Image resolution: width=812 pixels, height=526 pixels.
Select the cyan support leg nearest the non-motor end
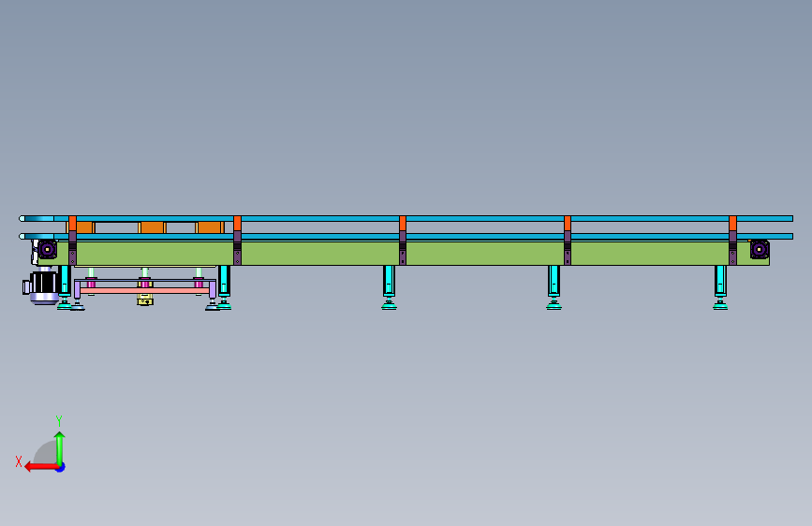720,287
